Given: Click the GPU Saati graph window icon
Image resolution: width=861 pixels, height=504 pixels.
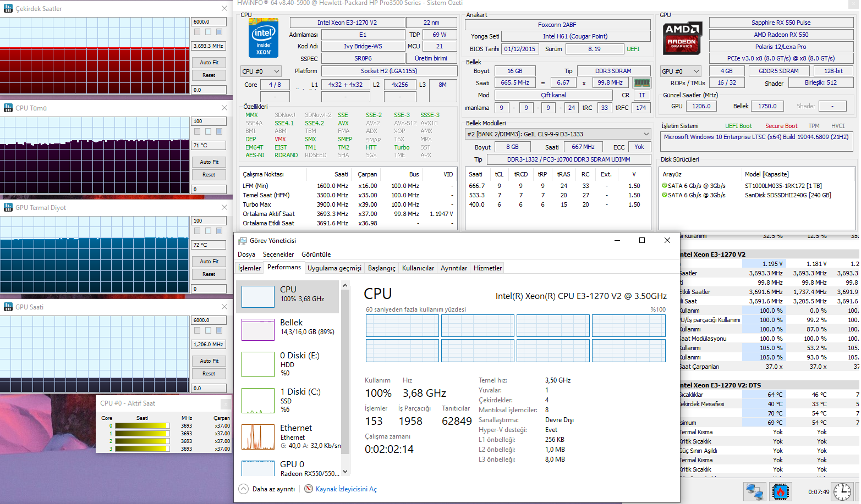Looking at the screenshot, I should [8, 307].
